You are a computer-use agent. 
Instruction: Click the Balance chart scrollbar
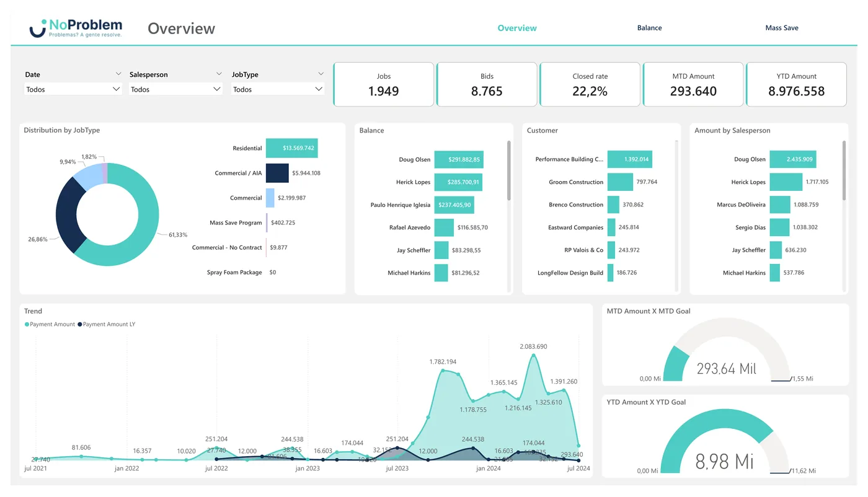click(x=509, y=170)
